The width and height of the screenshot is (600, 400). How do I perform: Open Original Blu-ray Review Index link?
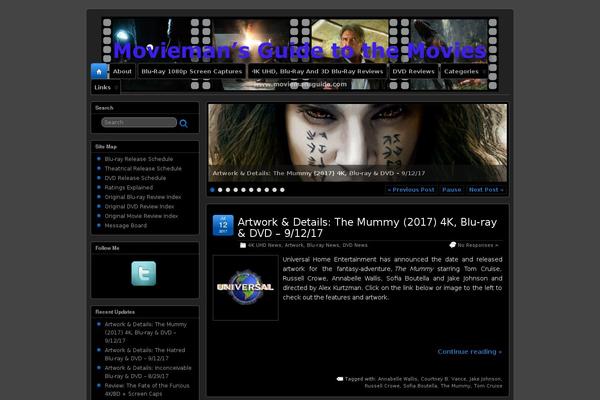tap(143, 197)
